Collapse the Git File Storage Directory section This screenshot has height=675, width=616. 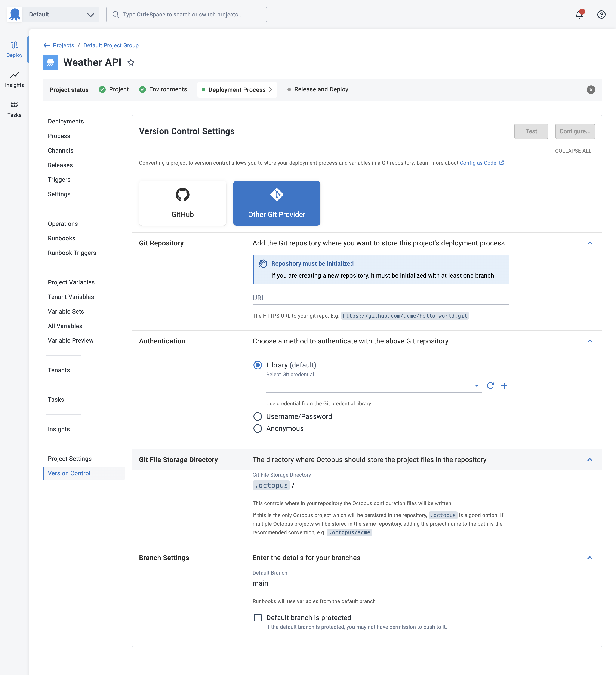coord(590,460)
